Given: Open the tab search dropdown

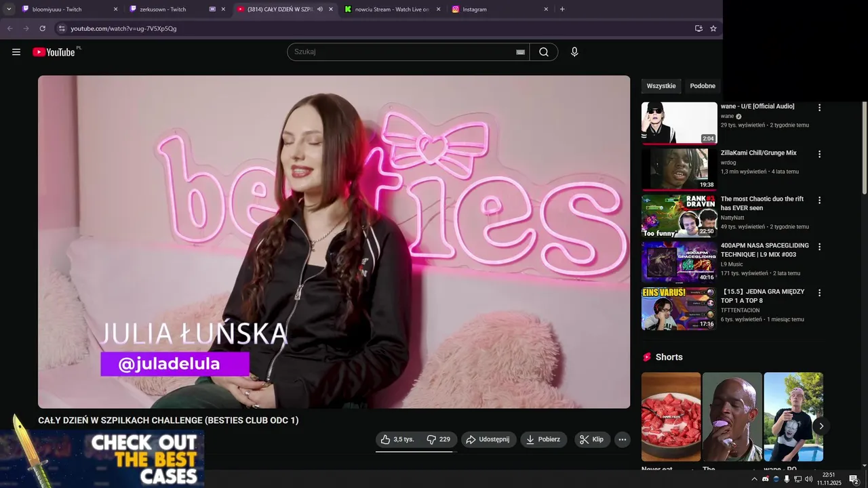Looking at the screenshot, I should click(x=9, y=9).
